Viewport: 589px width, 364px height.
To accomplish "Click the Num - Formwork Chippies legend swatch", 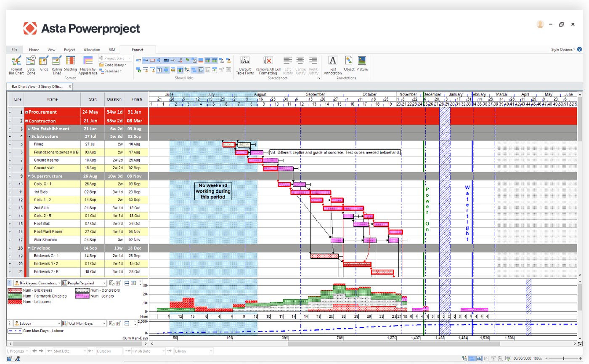I will (15, 296).
